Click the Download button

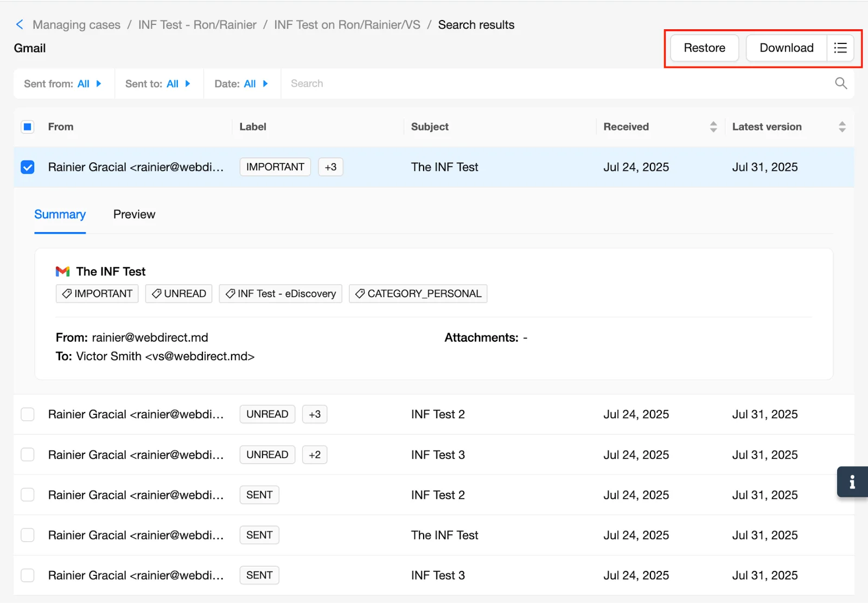786,48
